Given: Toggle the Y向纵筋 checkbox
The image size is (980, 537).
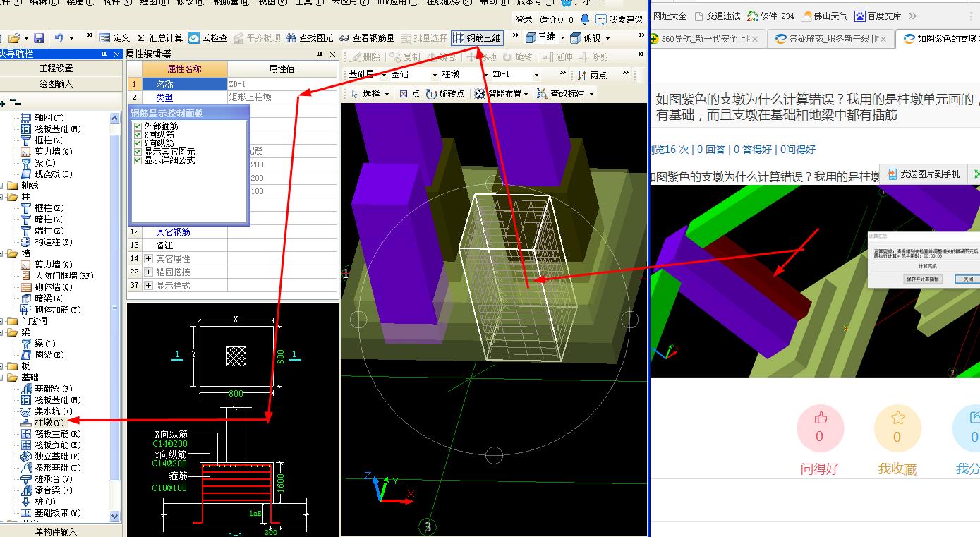Looking at the screenshot, I should pyautogui.click(x=138, y=143).
